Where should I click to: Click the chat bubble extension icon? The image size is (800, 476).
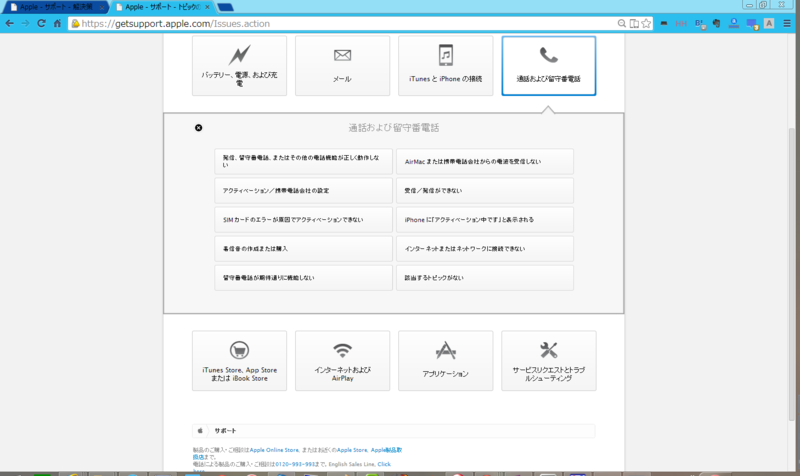(x=752, y=24)
